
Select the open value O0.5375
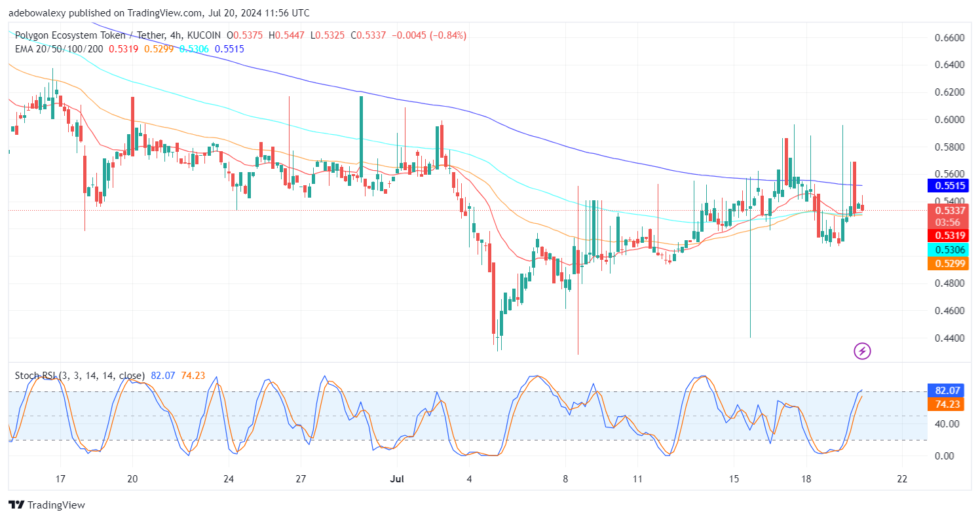pyautogui.click(x=245, y=35)
